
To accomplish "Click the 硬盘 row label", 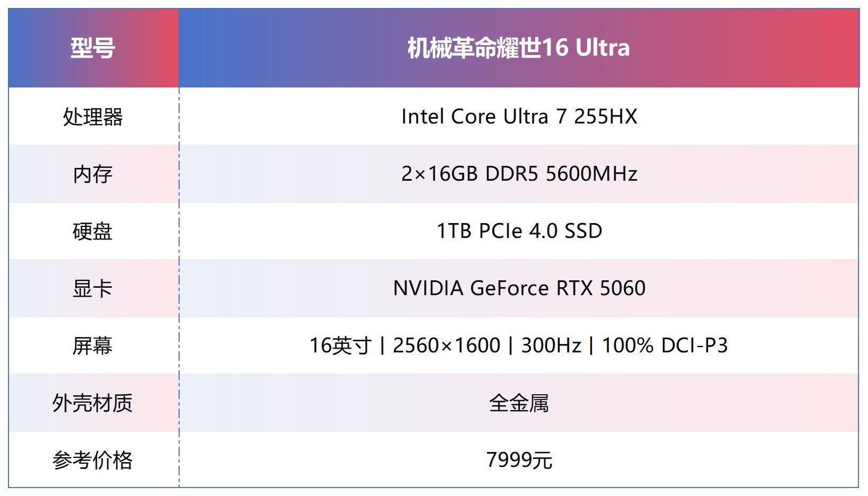I will 93,231.
